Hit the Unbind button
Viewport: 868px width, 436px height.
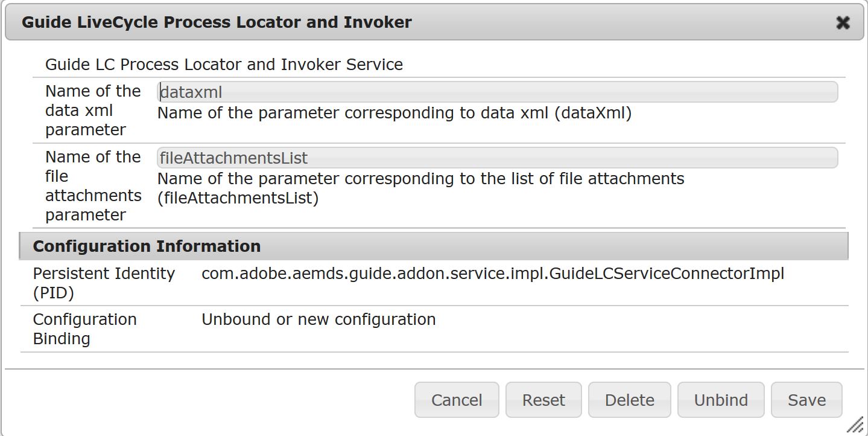coord(721,400)
